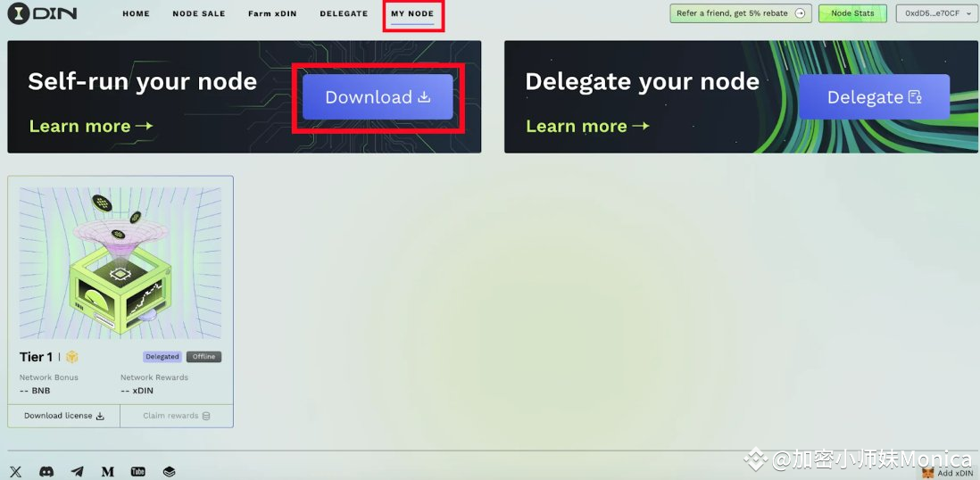Click the '-- xDIN' value
This screenshot has height=480, width=980.
137,391
